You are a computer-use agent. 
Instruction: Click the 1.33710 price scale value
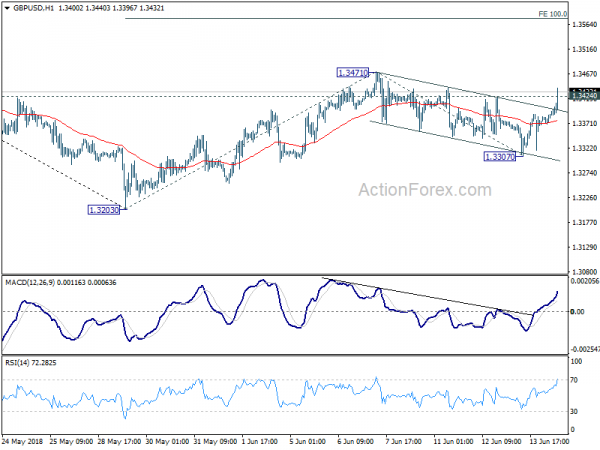pyautogui.click(x=584, y=123)
